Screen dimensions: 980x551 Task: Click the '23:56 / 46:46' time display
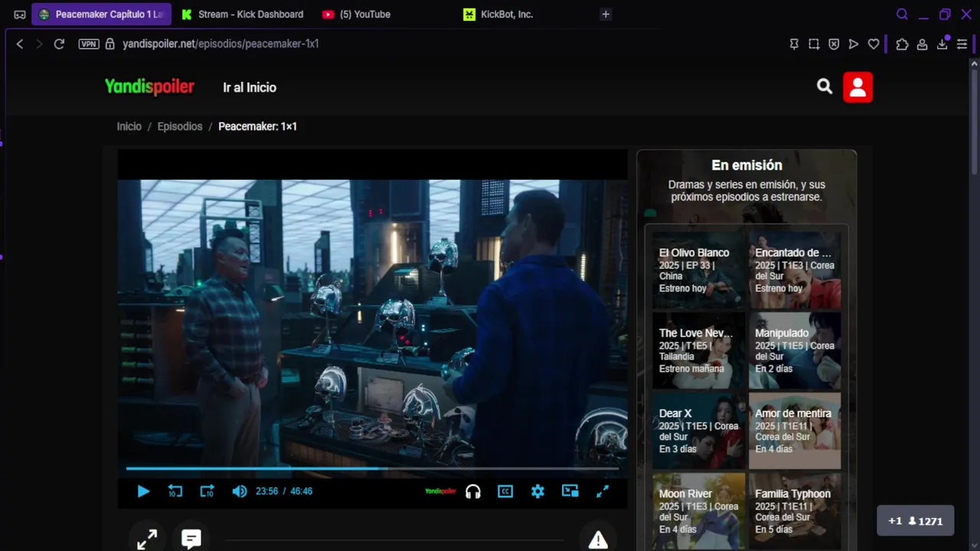pos(284,491)
